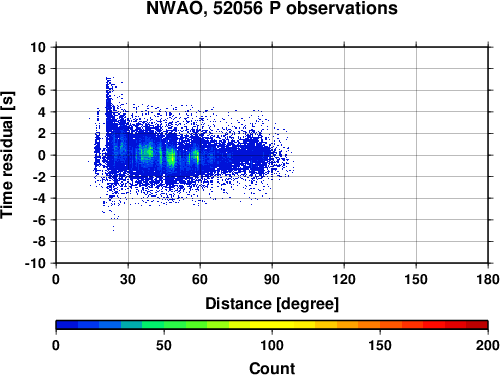Click the Time residual y-axis label

(7, 155)
